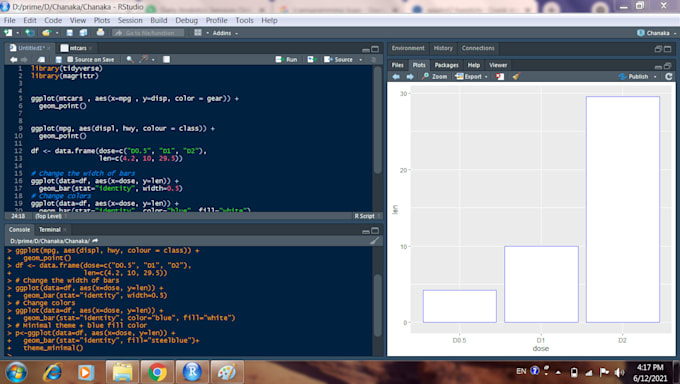Open the Windows Start menu orb
This screenshot has width=680, height=384.
16,372
